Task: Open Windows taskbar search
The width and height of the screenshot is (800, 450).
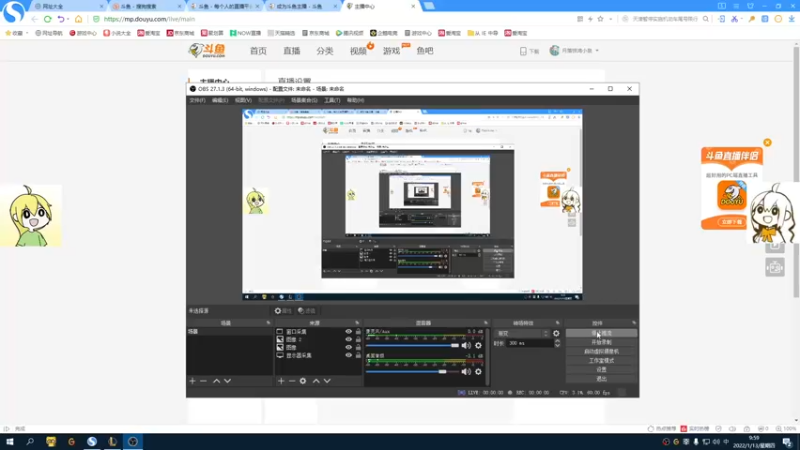Action: tap(30, 441)
